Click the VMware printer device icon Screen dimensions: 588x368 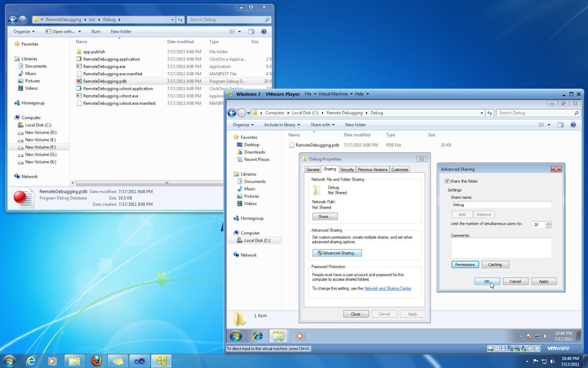(517, 348)
